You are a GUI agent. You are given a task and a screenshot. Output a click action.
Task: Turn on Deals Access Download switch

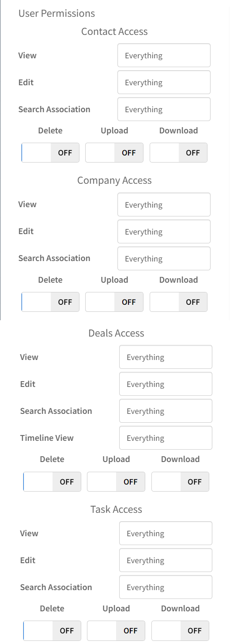(180, 482)
